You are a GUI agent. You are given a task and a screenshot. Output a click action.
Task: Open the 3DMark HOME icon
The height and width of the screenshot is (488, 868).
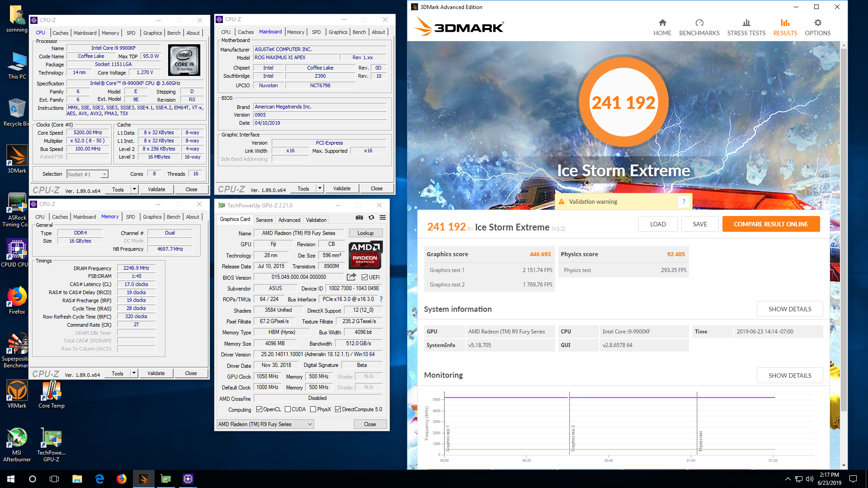[662, 23]
